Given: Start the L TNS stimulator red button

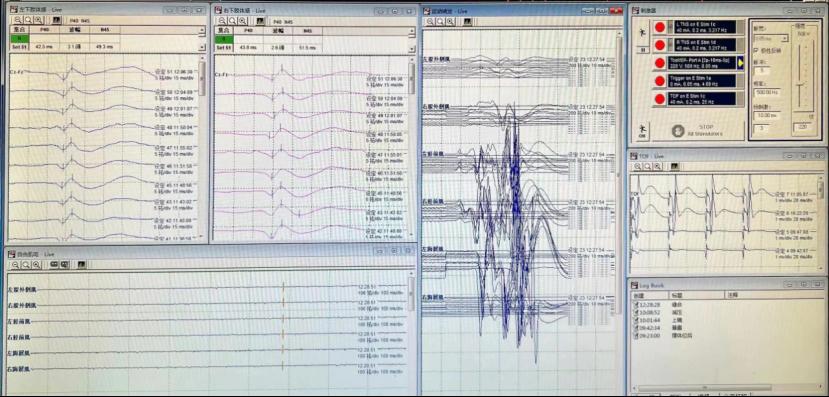Looking at the screenshot, I should [x=660, y=27].
